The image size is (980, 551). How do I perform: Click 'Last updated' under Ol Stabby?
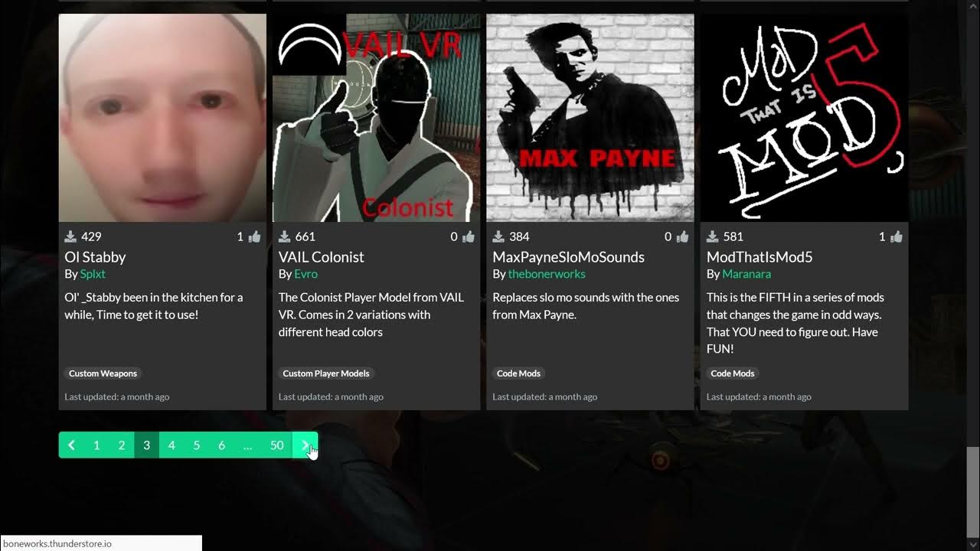pyautogui.click(x=117, y=396)
